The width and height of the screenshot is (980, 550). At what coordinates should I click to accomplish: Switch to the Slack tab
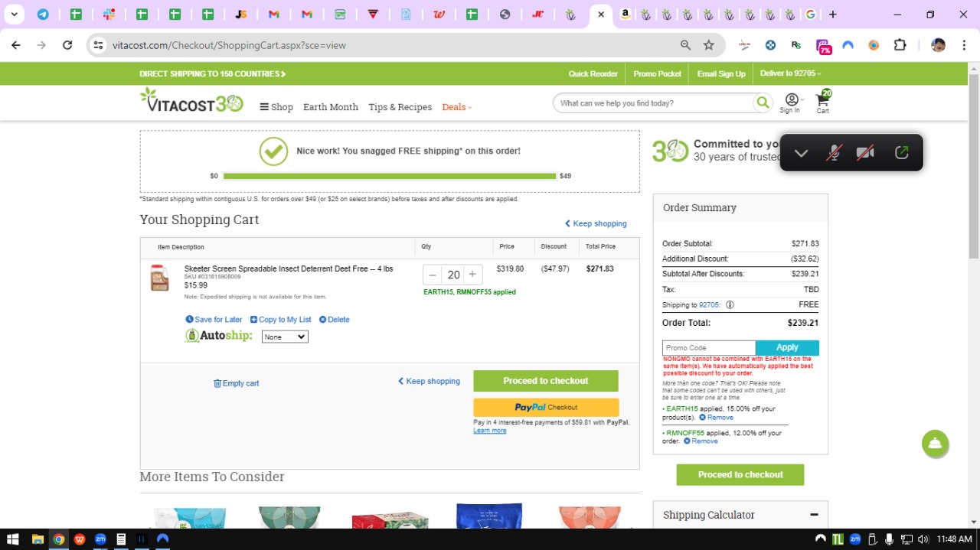point(109,15)
